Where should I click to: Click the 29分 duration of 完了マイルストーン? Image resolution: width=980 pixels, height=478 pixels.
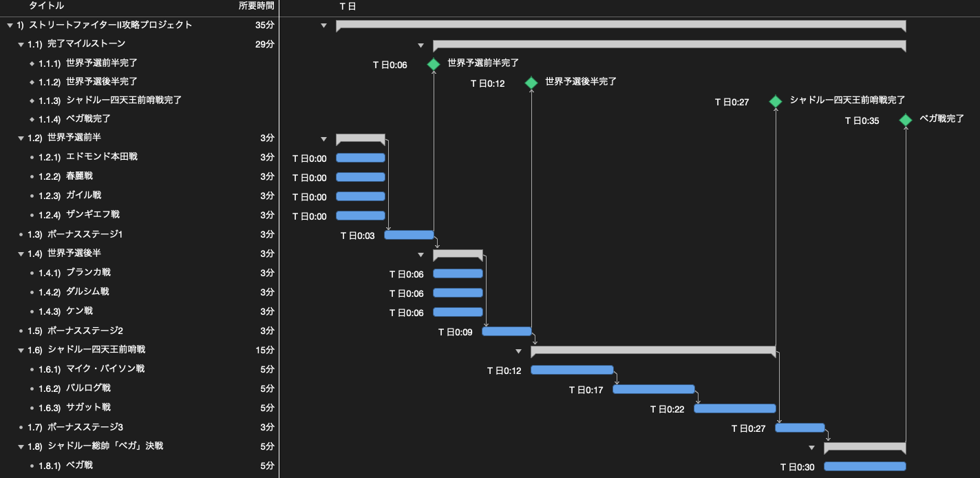coord(264,44)
